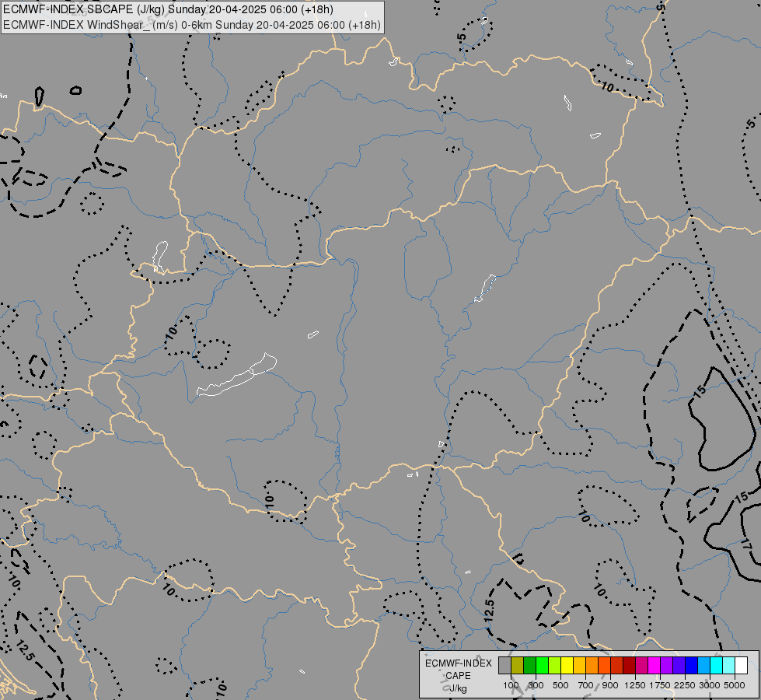Click the legend value 700

[x=586, y=685]
